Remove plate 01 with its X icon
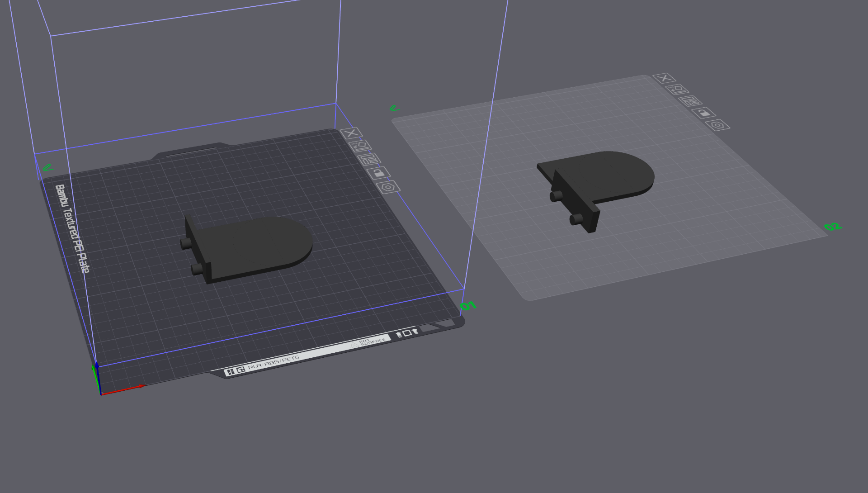868x493 pixels. click(x=351, y=133)
